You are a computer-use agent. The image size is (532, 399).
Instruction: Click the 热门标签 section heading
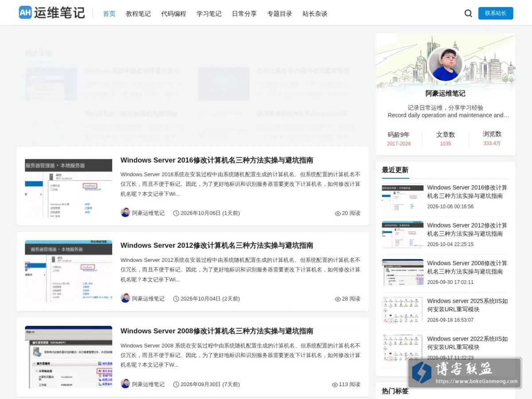pos(395,391)
